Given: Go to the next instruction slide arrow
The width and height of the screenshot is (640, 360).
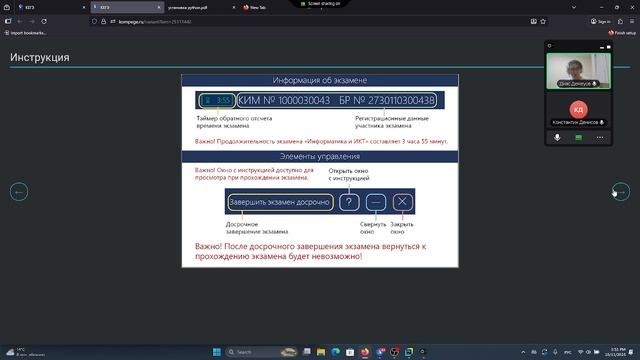Looking at the screenshot, I should 621,192.
